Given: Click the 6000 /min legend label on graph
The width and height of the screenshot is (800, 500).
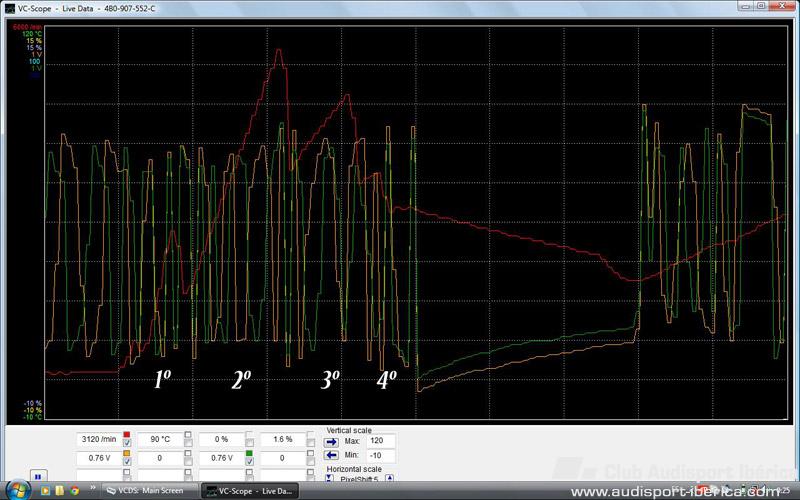Looking at the screenshot, I should click(x=28, y=27).
